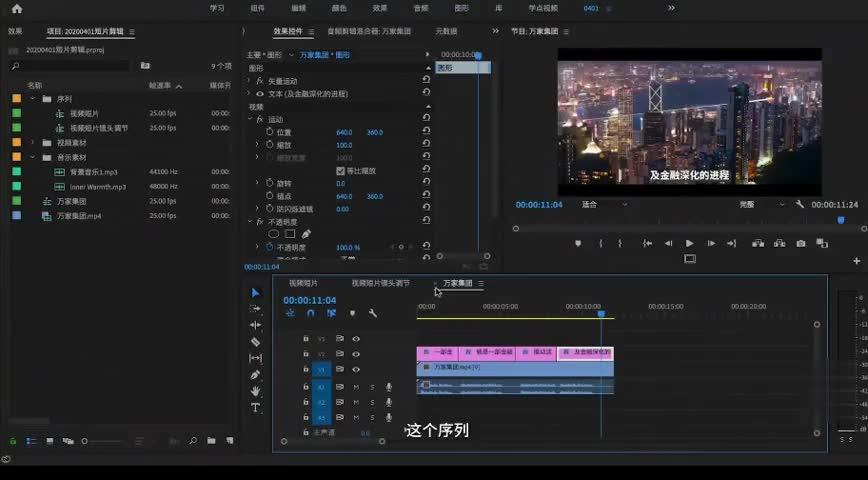This screenshot has height=480, width=868.
Task: Click the New Bin folder icon at bottom
Action: [211, 441]
